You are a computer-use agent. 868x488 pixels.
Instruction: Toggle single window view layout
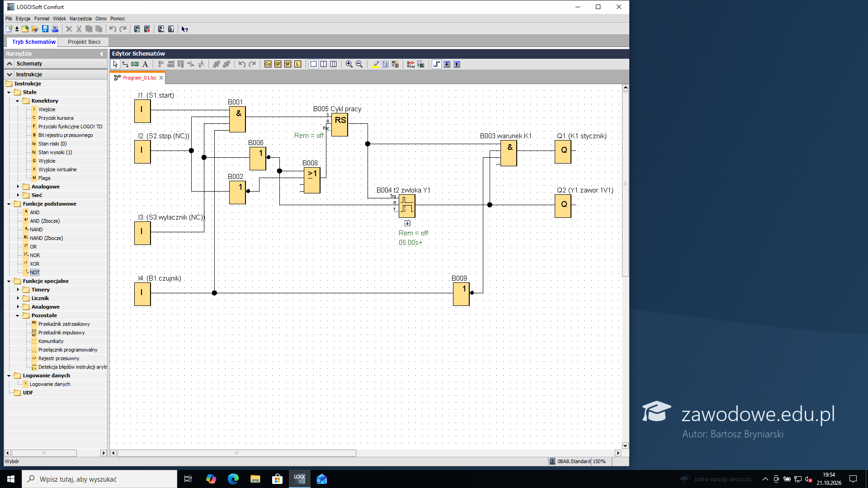(x=313, y=64)
